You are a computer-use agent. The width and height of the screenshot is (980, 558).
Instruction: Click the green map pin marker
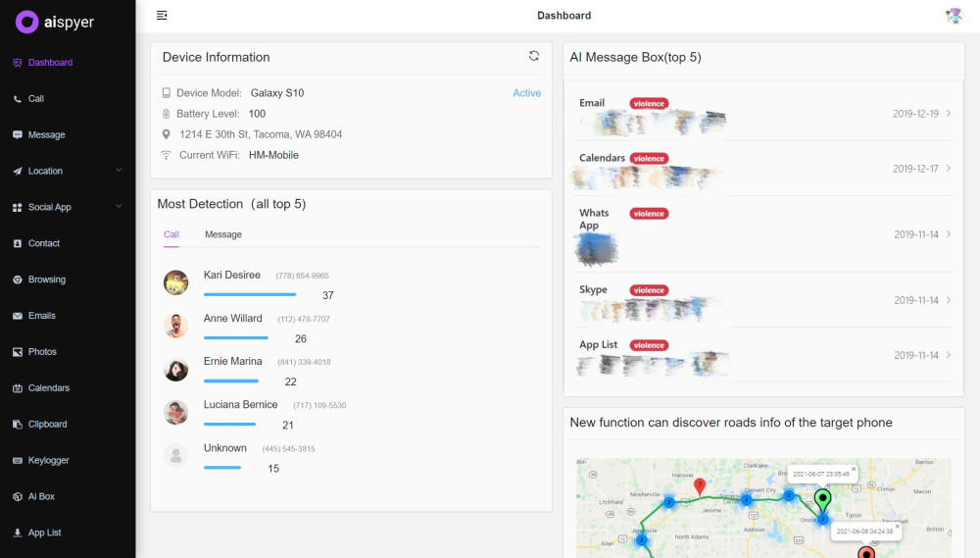coord(822,500)
